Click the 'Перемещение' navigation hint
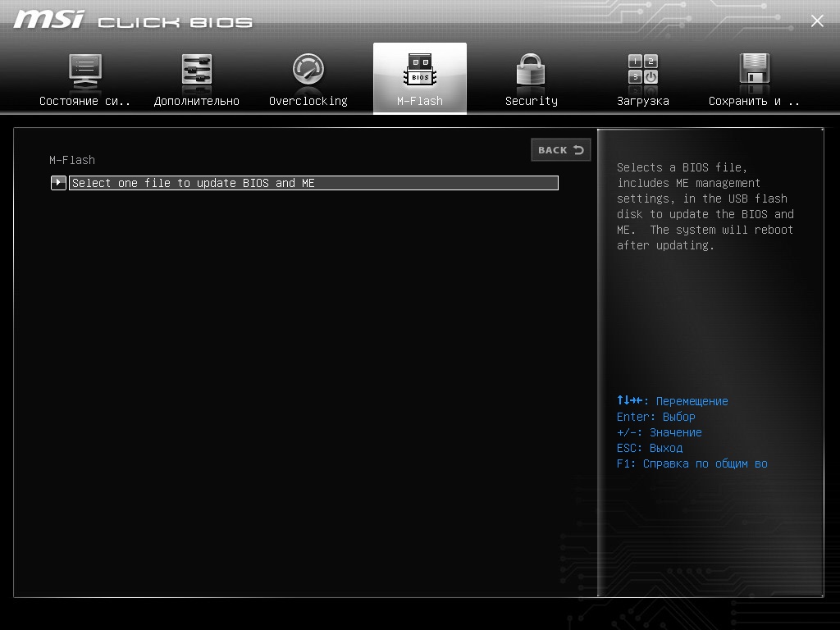This screenshot has height=630, width=840. click(692, 401)
